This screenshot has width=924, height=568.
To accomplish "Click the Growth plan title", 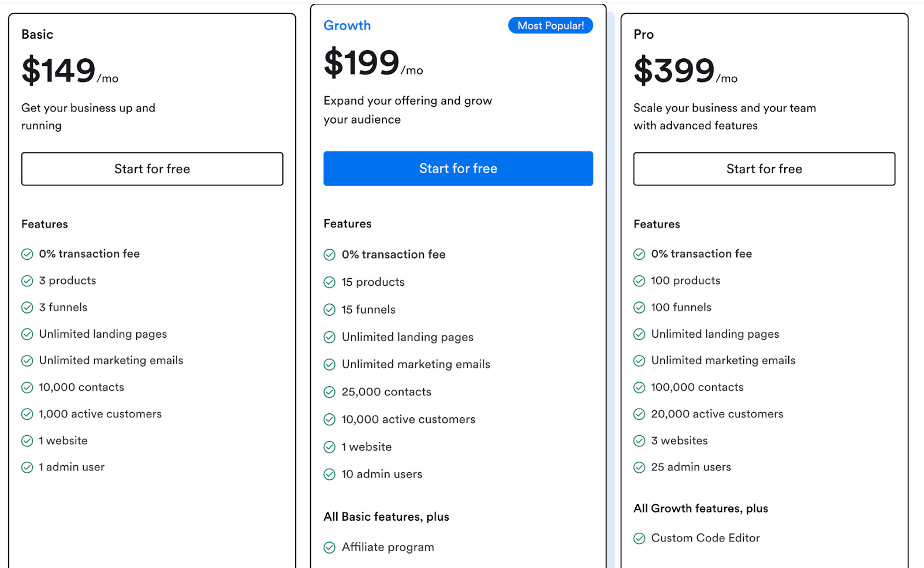I will (347, 25).
